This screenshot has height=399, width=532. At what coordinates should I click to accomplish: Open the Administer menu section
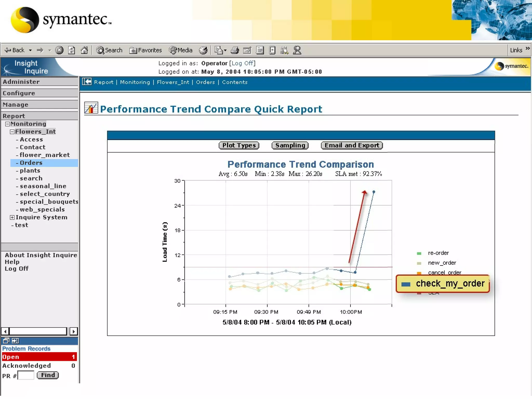pos(21,82)
